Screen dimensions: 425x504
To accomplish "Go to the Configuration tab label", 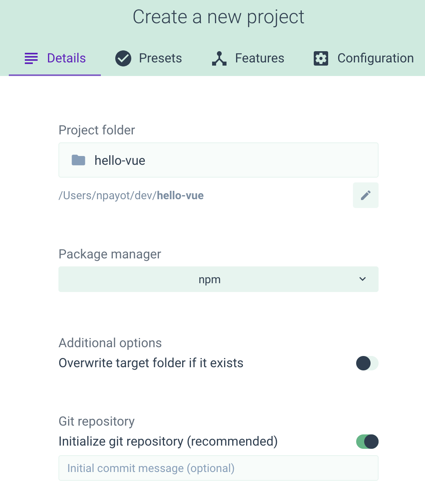I will tap(375, 58).
